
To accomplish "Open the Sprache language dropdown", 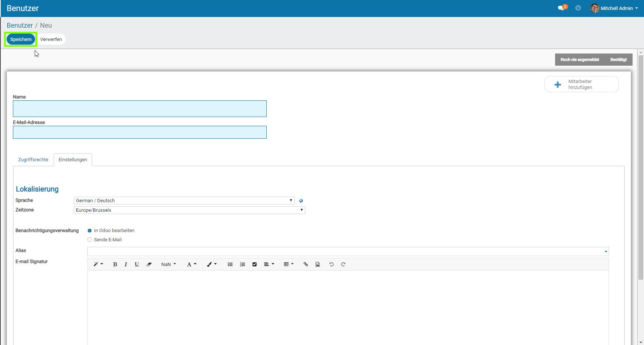I will (184, 200).
